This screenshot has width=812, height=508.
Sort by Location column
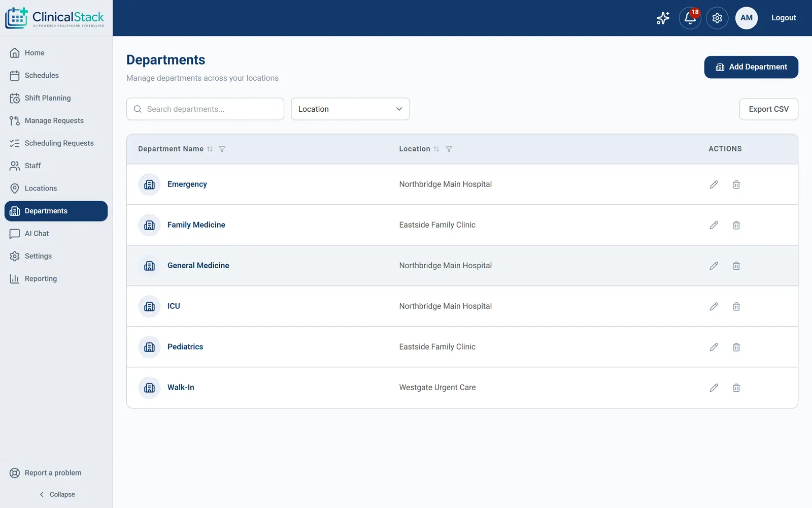coord(436,149)
